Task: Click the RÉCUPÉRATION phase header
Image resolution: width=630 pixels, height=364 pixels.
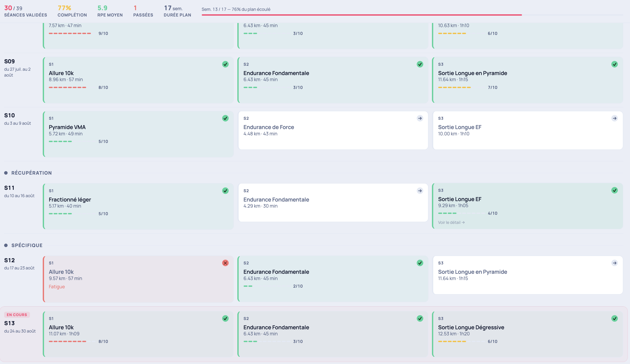Action: pos(31,173)
